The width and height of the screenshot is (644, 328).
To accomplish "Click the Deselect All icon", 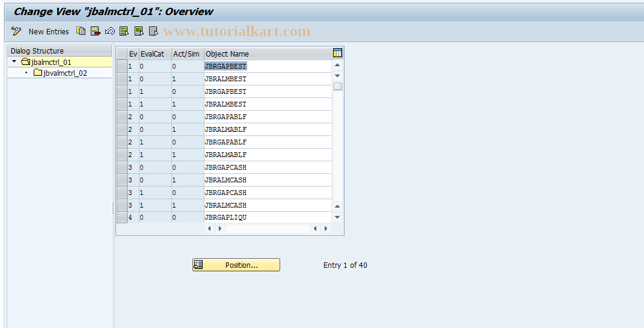I will click(153, 31).
